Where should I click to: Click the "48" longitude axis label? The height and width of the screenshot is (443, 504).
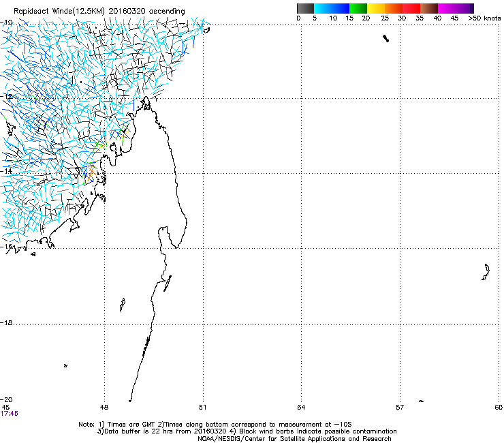tap(104, 408)
